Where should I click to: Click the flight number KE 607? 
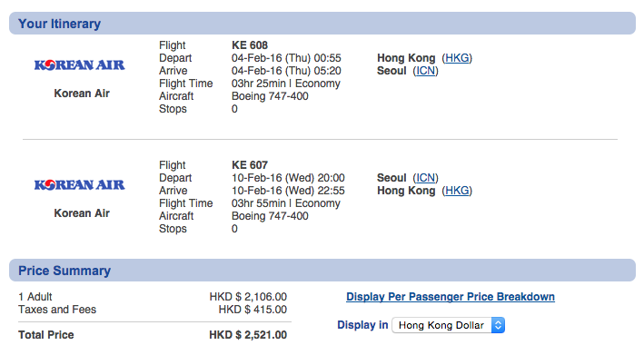250,165
